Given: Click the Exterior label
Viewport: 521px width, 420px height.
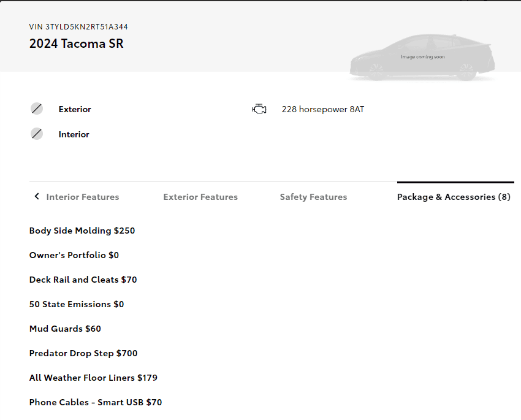Looking at the screenshot, I should 75,109.
